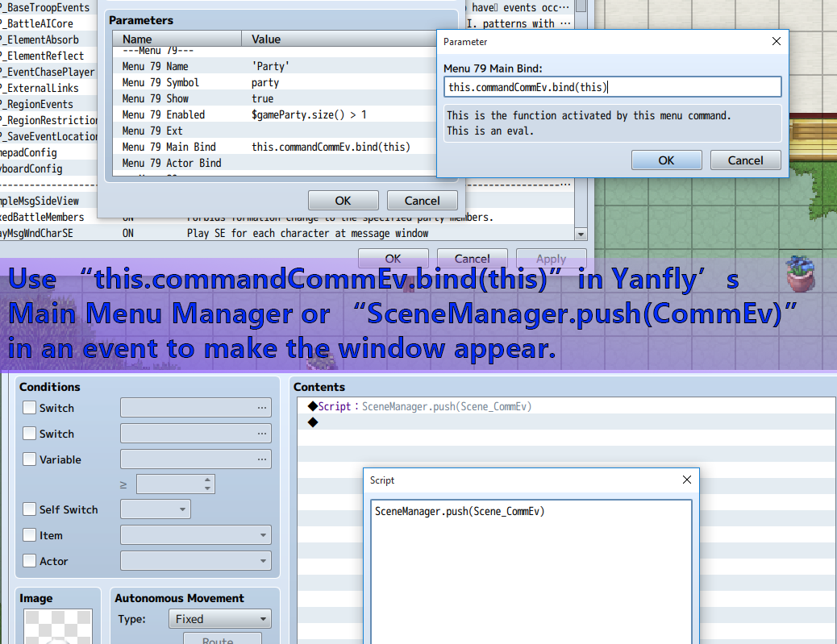Increase the Variable comparison value stepper
This screenshot has height=644, width=837.
coord(208,480)
